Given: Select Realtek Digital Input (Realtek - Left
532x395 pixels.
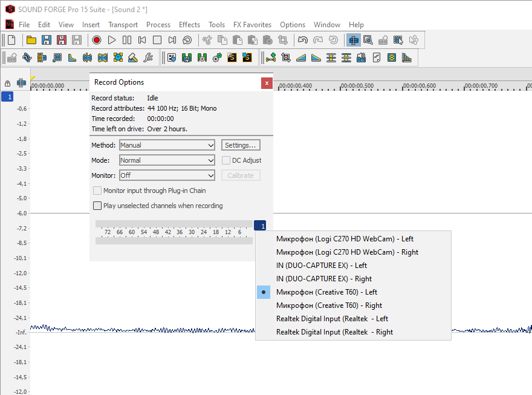Looking at the screenshot, I should tap(353, 319).
